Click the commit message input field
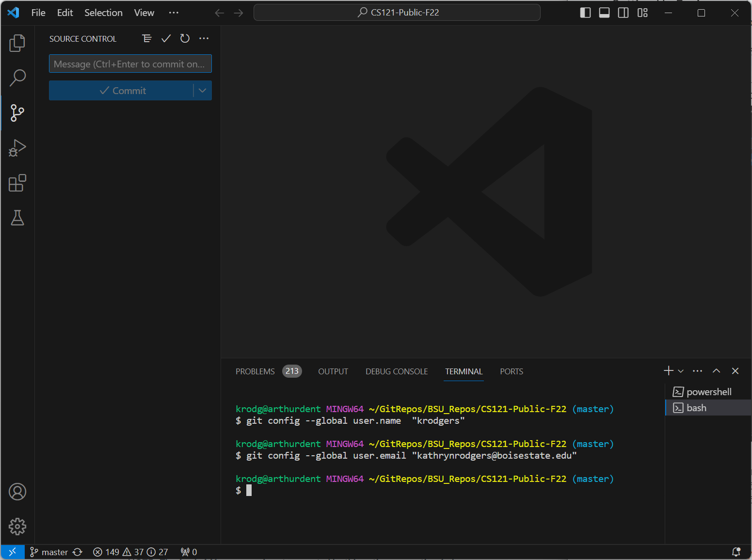 point(130,64)
